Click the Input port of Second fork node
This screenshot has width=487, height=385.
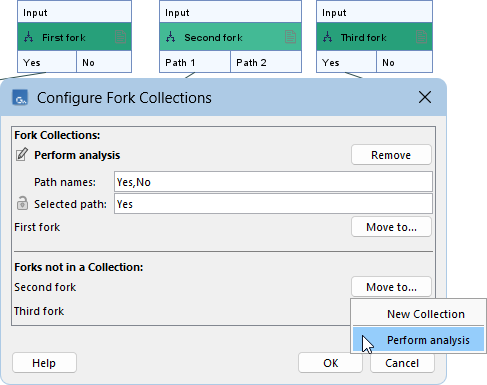[230, 12]
